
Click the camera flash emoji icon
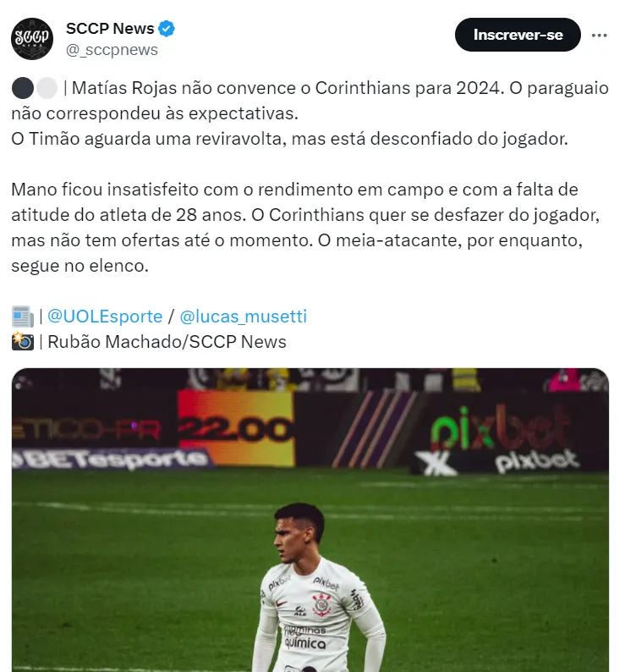23,342
